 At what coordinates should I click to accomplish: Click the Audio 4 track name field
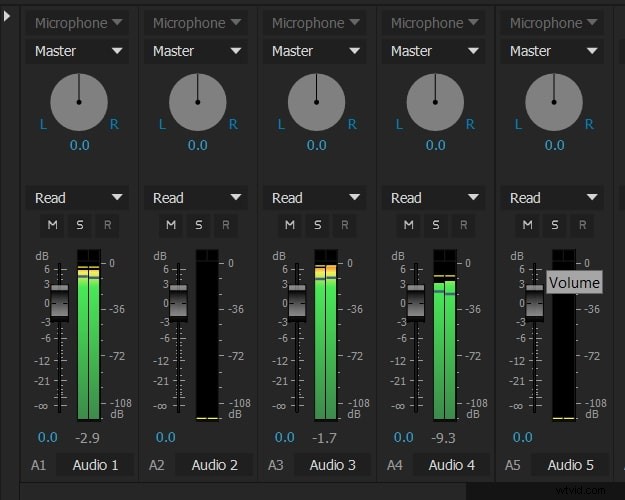(x=451, y=465)
